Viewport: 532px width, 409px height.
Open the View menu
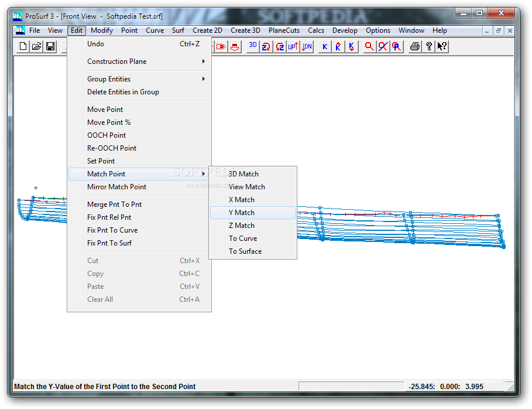[x=55, y=30]
